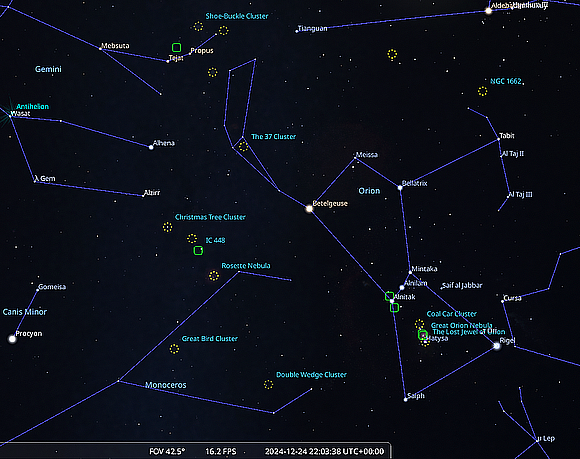
Task: Select the Christmas Tree Cluster marker
Action: coord(168,227)
